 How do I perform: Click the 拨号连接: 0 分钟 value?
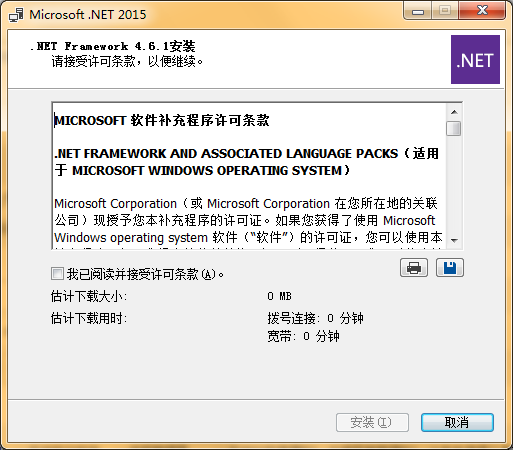click(x=315, y=318)
